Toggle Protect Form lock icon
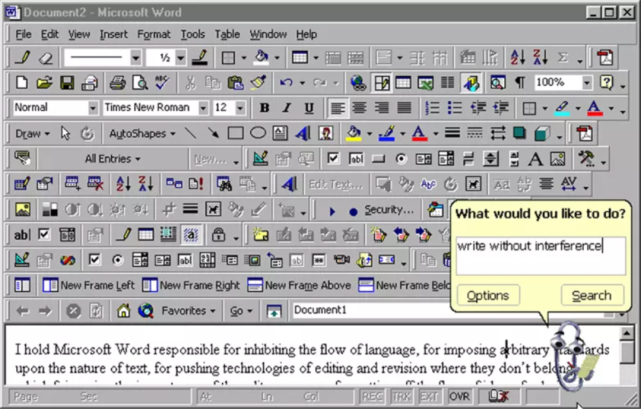The width and height of the screenshot is (641, 409). pos(218,235)
